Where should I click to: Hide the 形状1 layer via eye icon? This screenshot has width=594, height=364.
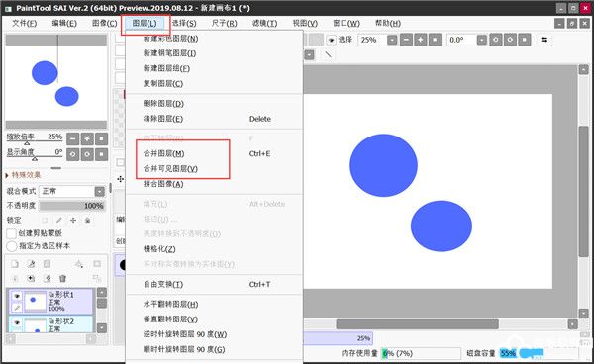(x=17, y=296)
